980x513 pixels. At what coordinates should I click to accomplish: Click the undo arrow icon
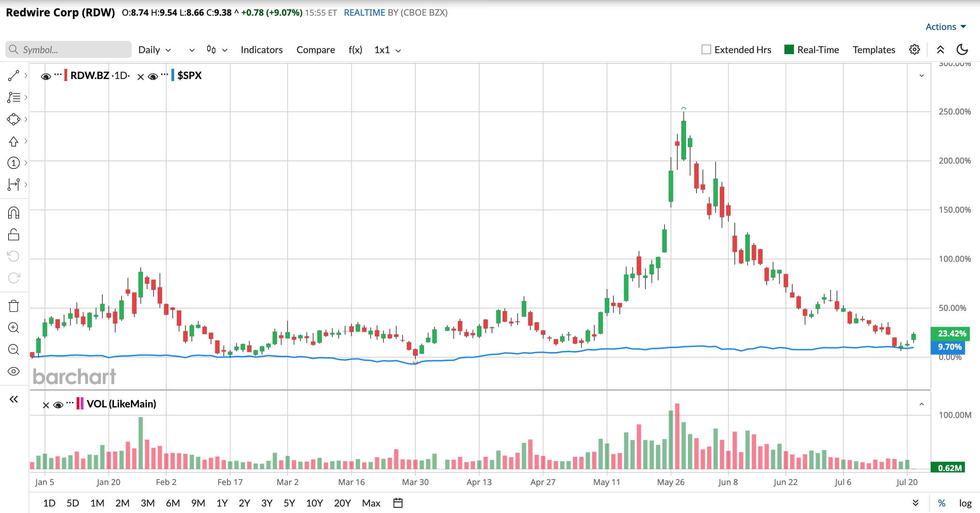click(x=13, y=256)
